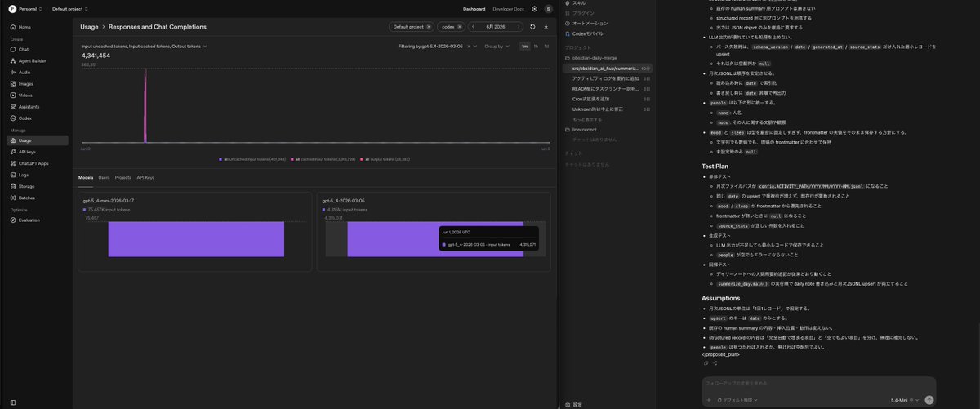The image size is (980, 409).
Task: Clear the gpt-5.4-2026-03-05 model filter
Action: [x=470, y=47]
